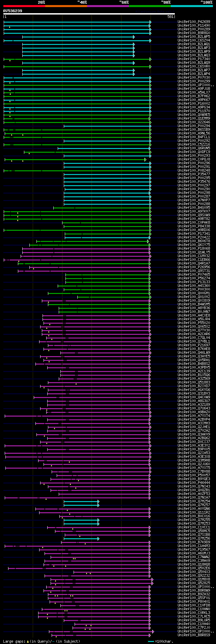216x644 pixels.
Task: Click the UniRef100_B6SSB9 label
Action: (x=194, y=130)
